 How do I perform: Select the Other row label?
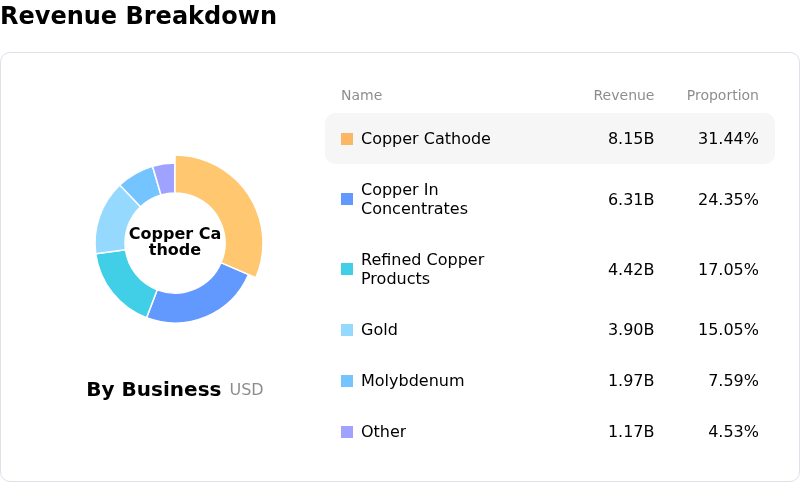click(x=383, y=432)
